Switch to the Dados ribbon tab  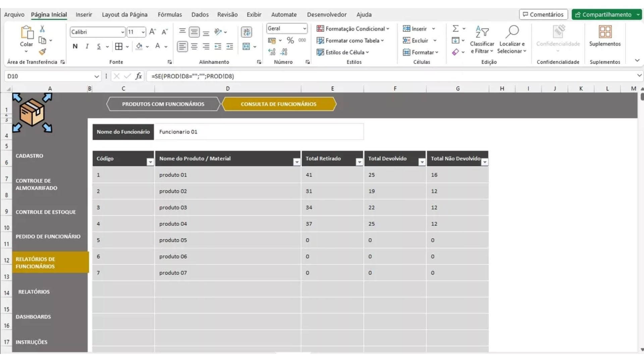(200, 15)
